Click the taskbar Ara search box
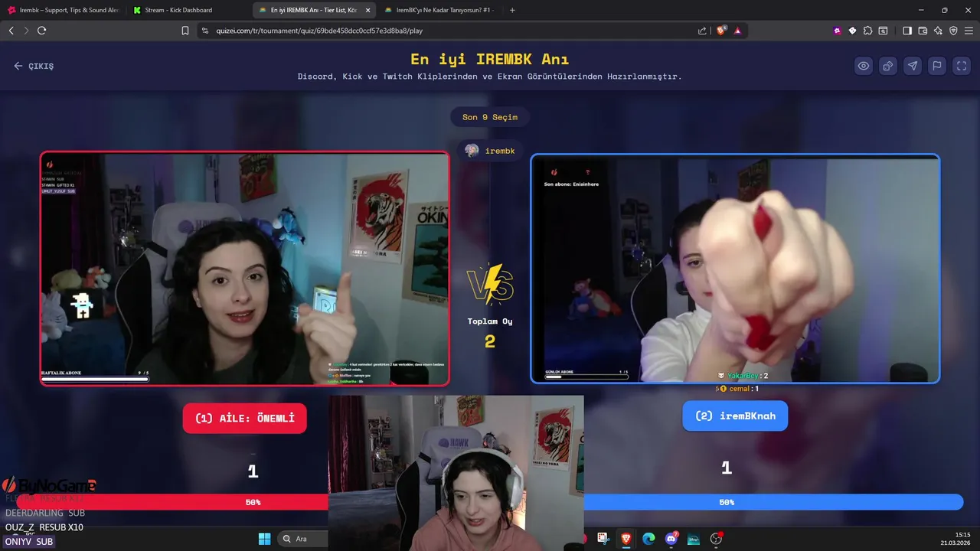Image resolution: width=980 pixels, height=551 pixels. tap(303, 539)
